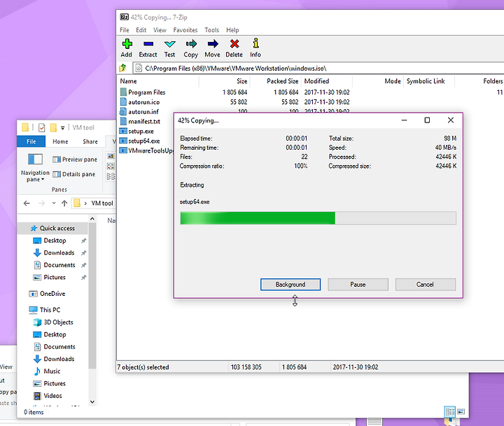Open pinned Documents under Quick access
Image resolution: width=504 pixels, height=426 pixels.
coord(59,265)
